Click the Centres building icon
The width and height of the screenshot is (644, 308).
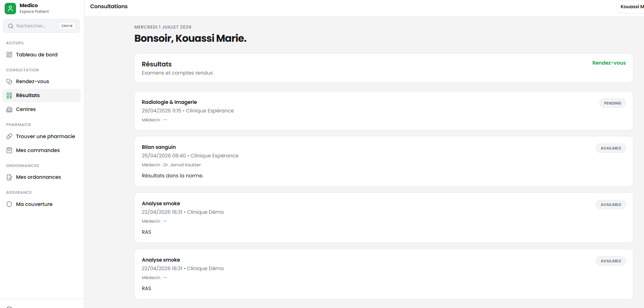(x=9, y=109)
